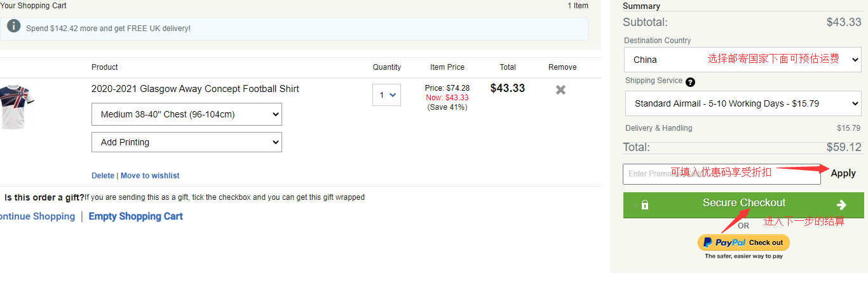Click the shipping service help question mark

(690, 82)
